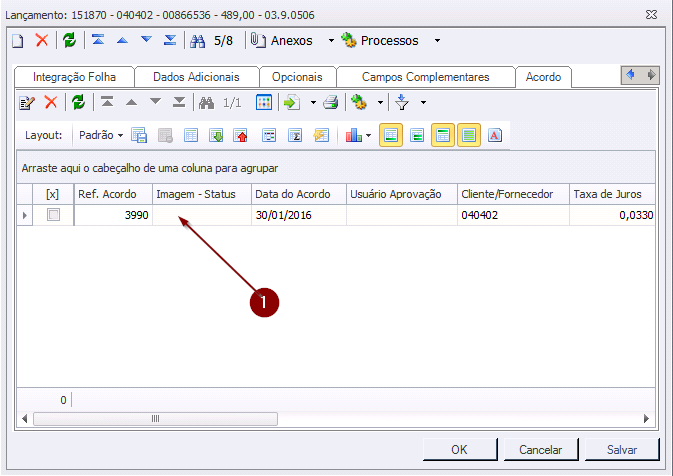Click the red delete X in top toolbar
This screenshot has height=476, width=673.
[42, 40]
